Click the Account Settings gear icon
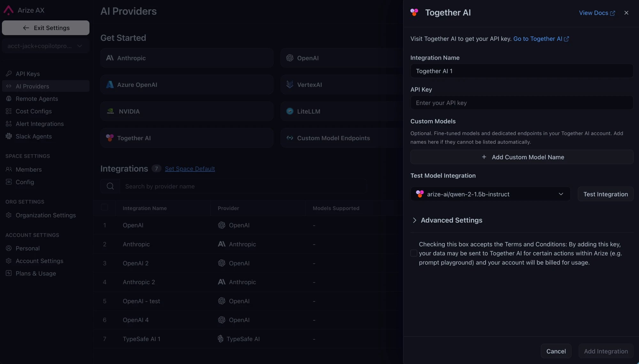 click(9, 261)
